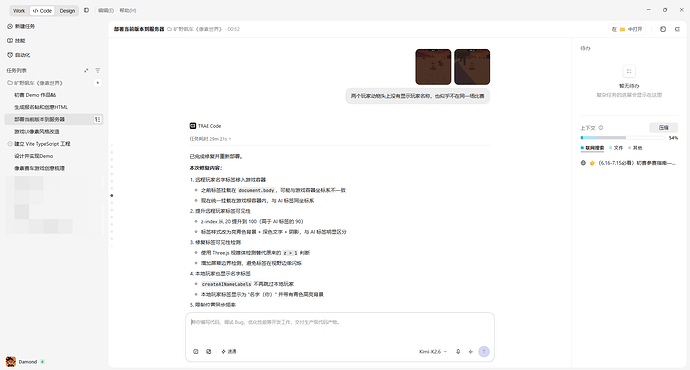Open the 设计并实现Demo task
This screenshot has width=690, height=370.
[33, 156]
